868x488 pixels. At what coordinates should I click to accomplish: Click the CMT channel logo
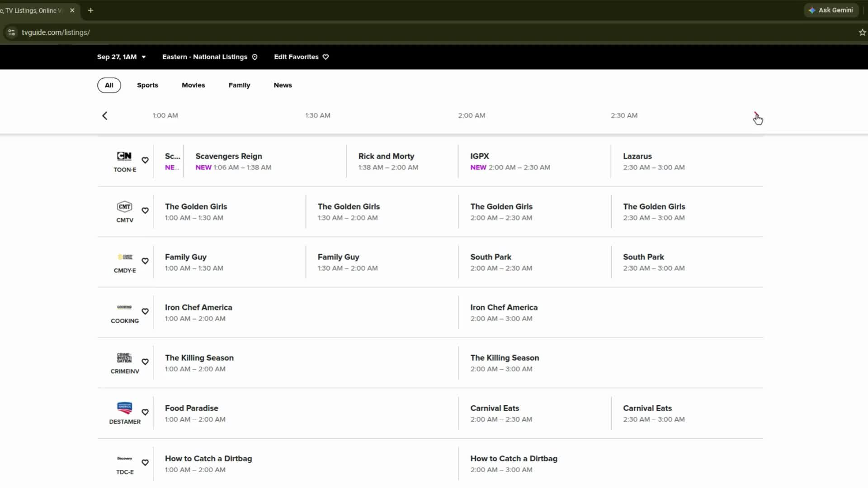click(x=124, y=206)
